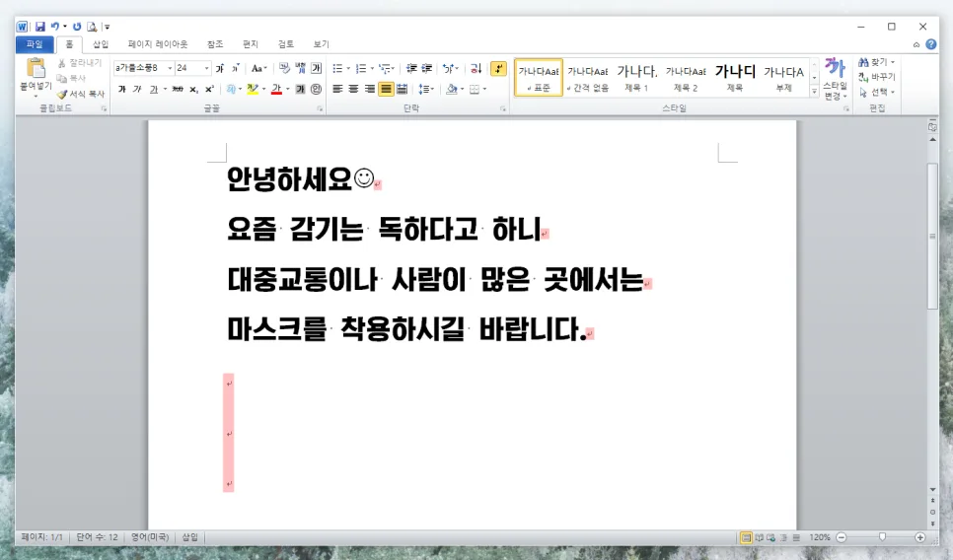The height and width of the screenshot is (560, 953).
Task: Toggle show/hide paragraph marks
Action: tap(498, 69)
